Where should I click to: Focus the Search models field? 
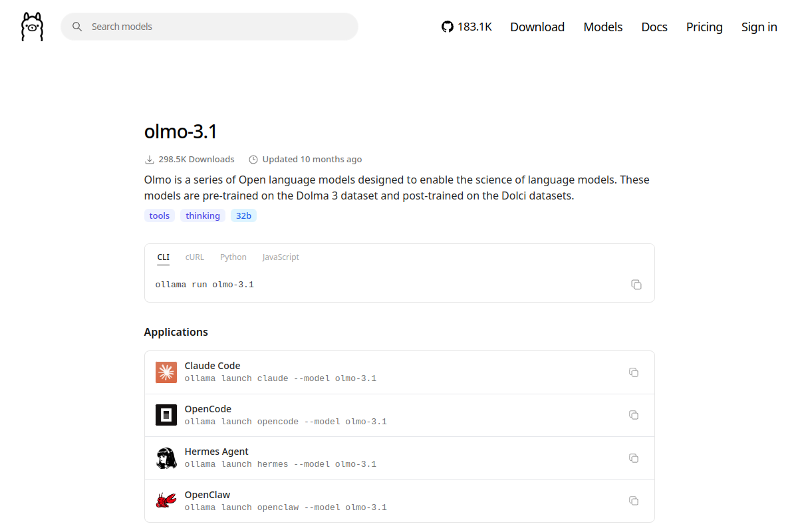pos(209,27)
